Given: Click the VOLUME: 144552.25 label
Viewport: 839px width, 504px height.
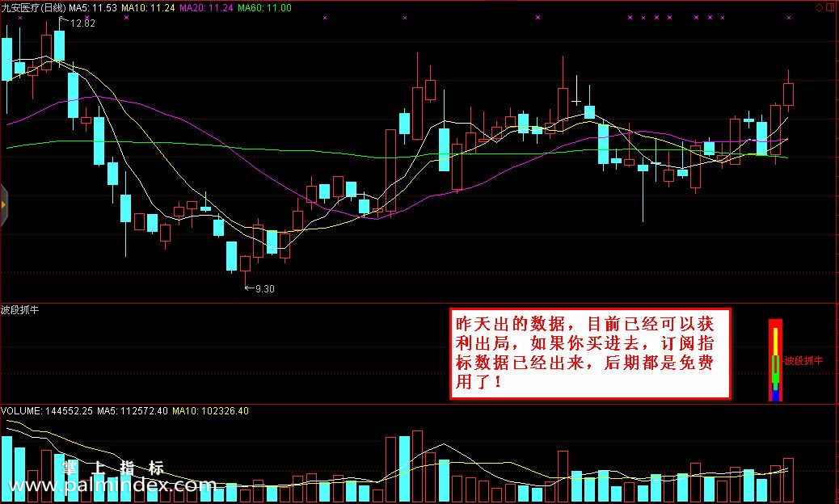Looking at the screenshot, I should click(47, 411).
